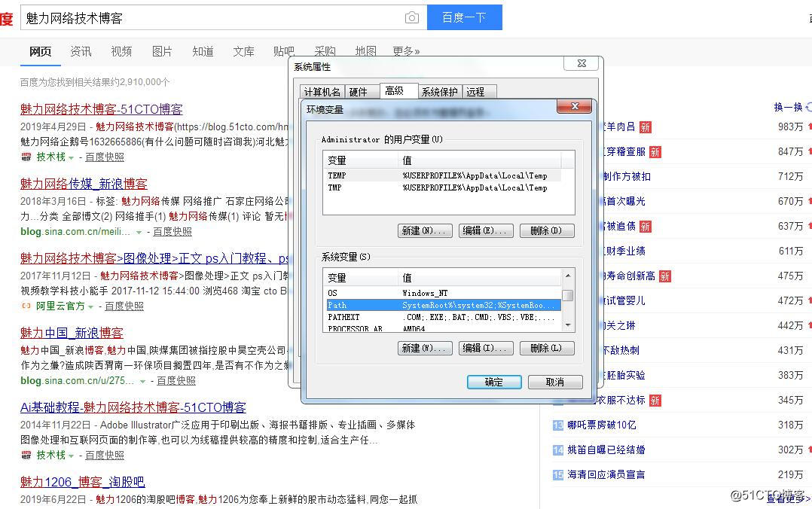Open the ps入门教程 图像处理 result link
812x509 pixels.
click(154, 258)
